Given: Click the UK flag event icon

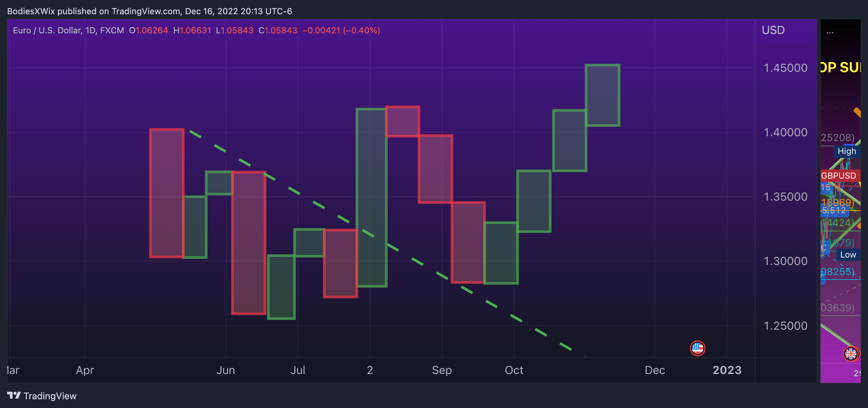Looking at the screenshot, I should [x=851, y=354].
